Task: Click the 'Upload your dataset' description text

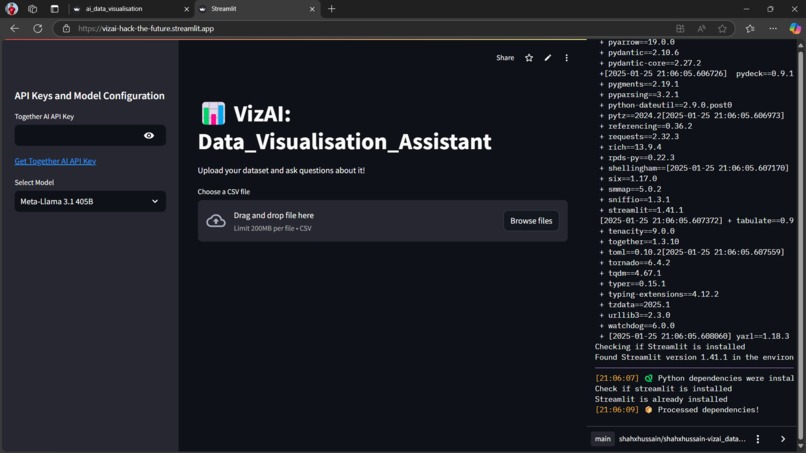Action: pyautogui.click(x=281, y=170)
